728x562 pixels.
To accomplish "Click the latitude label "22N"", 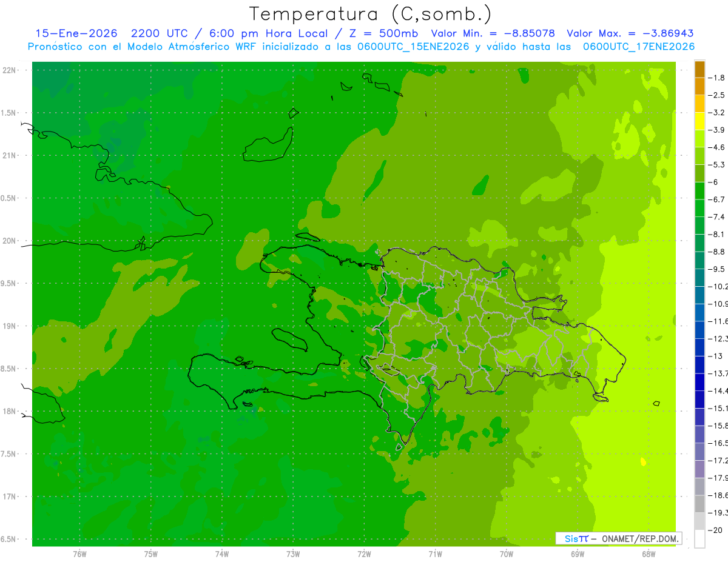I will [x=9, y=70].
